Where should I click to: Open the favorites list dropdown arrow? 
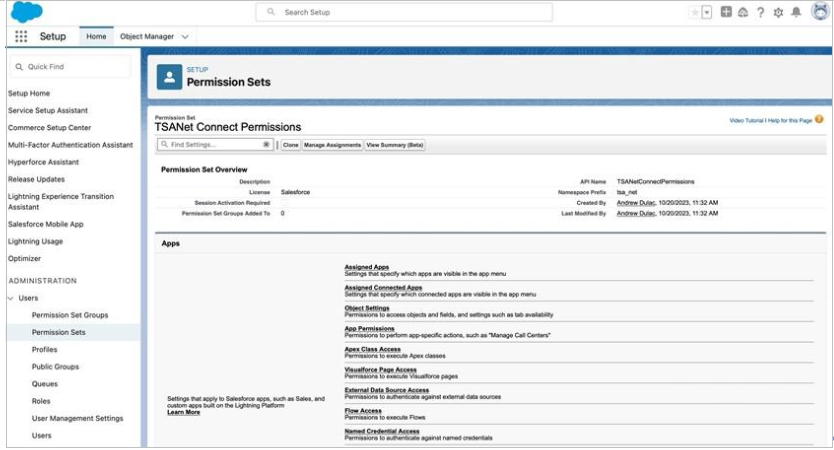coord(707,12)
